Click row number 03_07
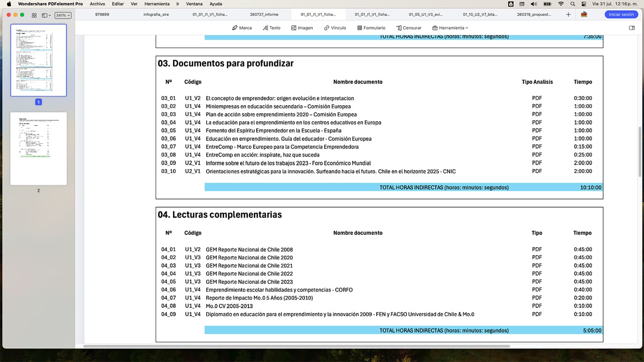Screen dimensions: 644x362 pyautogui.click(x=168, y=147)
